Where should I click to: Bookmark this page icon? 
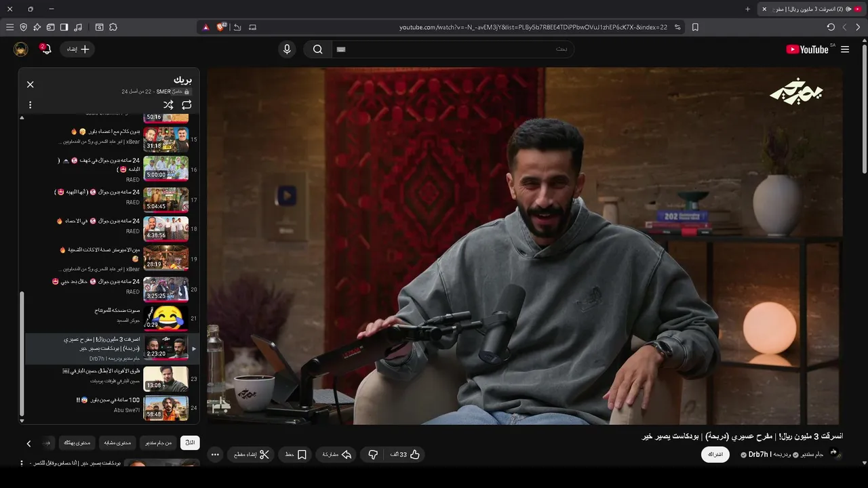pos(695,27)
